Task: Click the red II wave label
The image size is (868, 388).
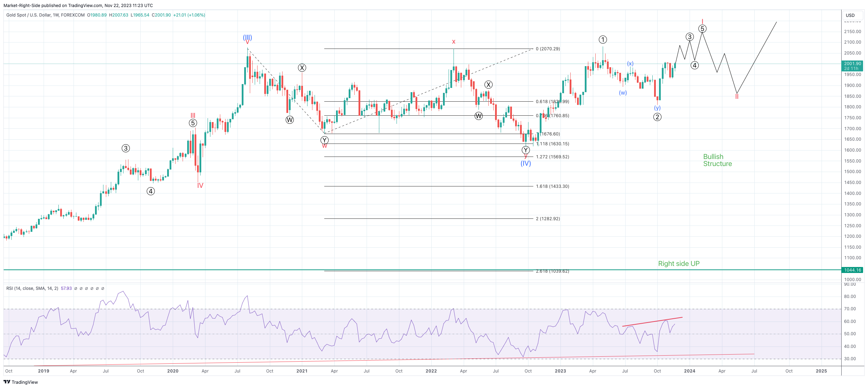Action: click(x=737, y=96)
